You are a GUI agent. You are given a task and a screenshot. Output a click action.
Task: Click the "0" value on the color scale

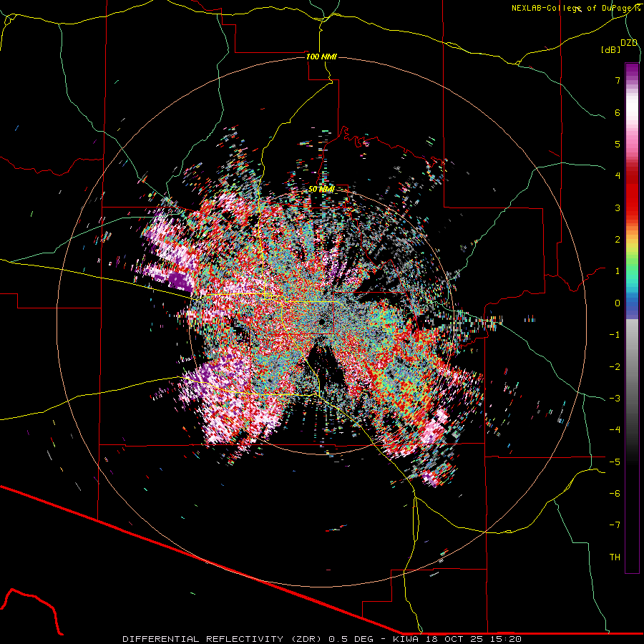click(x=618, y=303)
